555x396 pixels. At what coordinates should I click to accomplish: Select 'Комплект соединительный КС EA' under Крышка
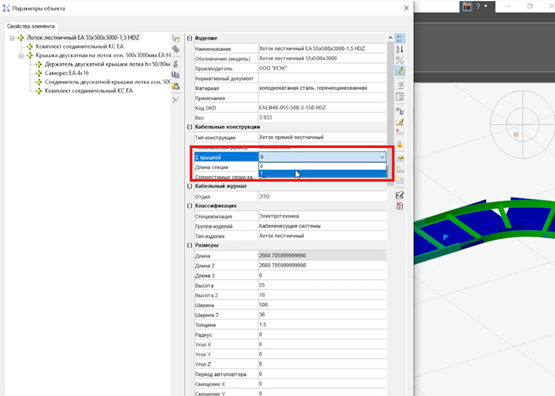tap(88, 91)
